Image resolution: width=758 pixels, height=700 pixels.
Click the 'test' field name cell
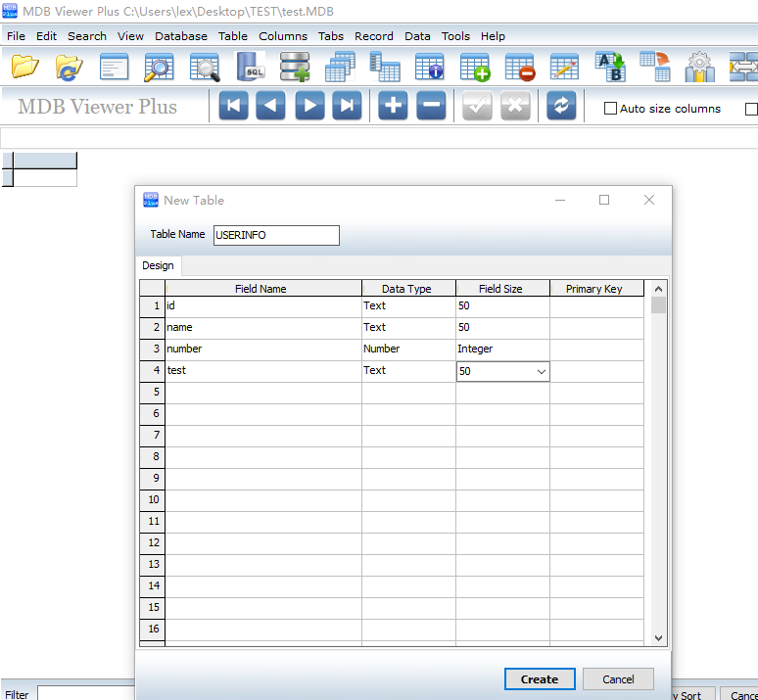(263, 370)
